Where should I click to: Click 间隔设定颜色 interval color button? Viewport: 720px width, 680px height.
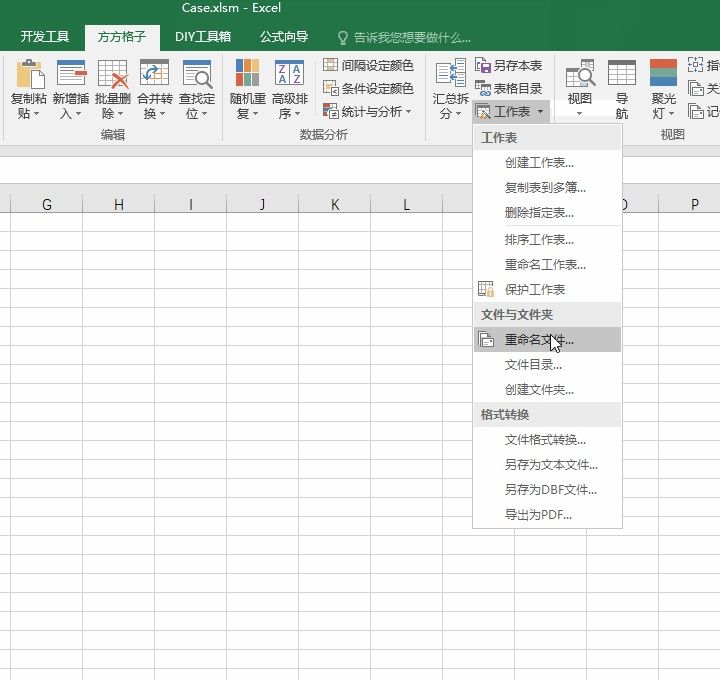[368, 65]
